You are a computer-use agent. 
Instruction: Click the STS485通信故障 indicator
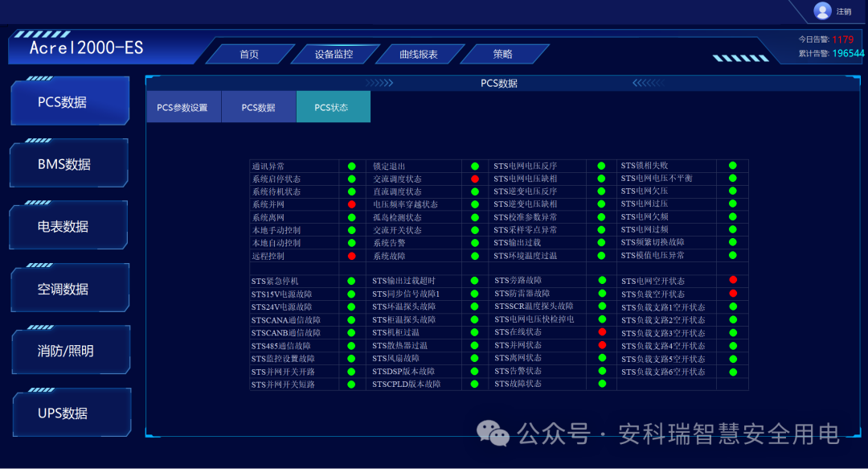pyautogui.click(x=351, y=346)
